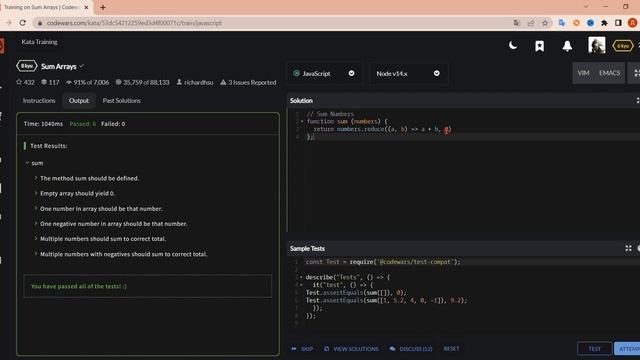
Task: Expand 'One number in array should be that number' result
Action: [x=36, y=208]
